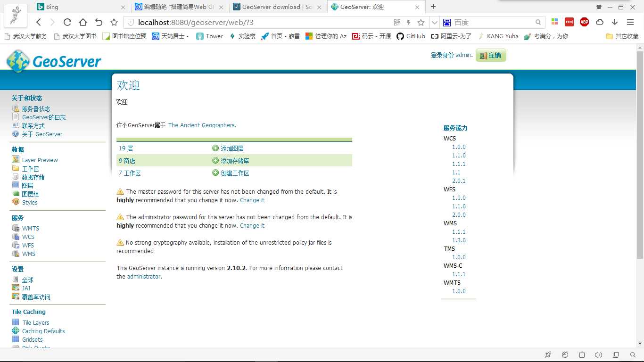Image resolution: width=644 pixels, height=362 pixels.
Task: Open WMS 1.3.0 capabilities link
Action: [459, 240]
